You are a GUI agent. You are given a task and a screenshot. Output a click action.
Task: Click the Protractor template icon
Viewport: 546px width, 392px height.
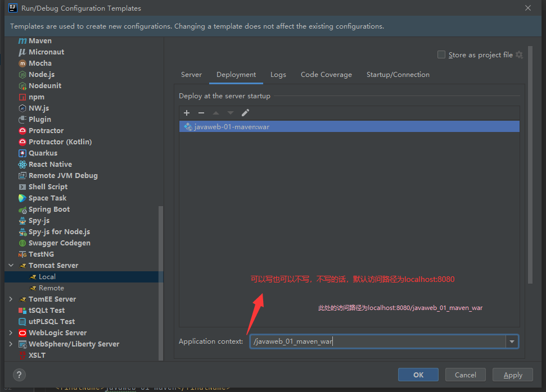point(22,131)
